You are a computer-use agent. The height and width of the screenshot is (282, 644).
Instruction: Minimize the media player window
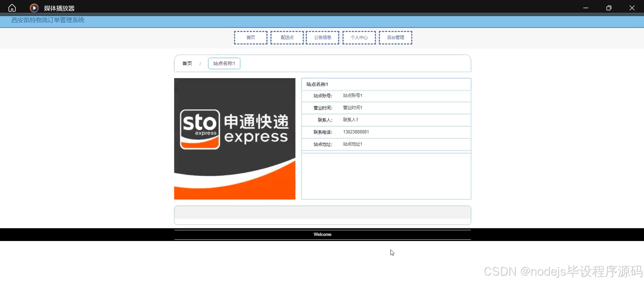[x=586, y=8]
